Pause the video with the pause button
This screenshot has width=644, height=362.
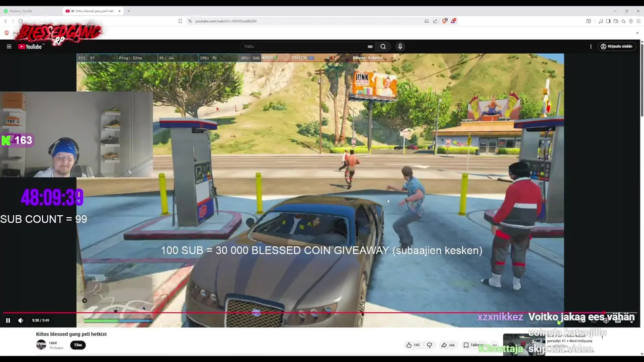coord(8,320)
